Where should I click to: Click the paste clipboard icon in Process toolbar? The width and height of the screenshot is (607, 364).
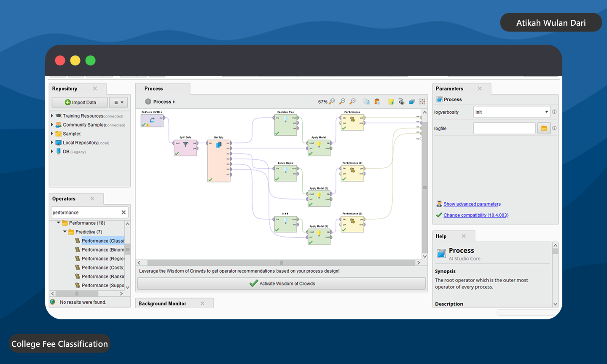click(377, 102)
